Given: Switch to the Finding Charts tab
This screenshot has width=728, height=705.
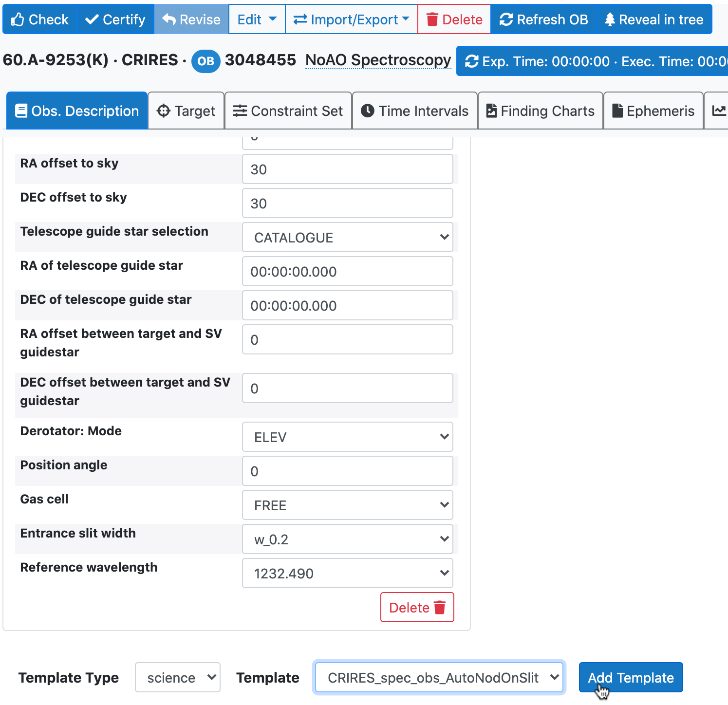Looking at the screenshot, I should 540,111.
